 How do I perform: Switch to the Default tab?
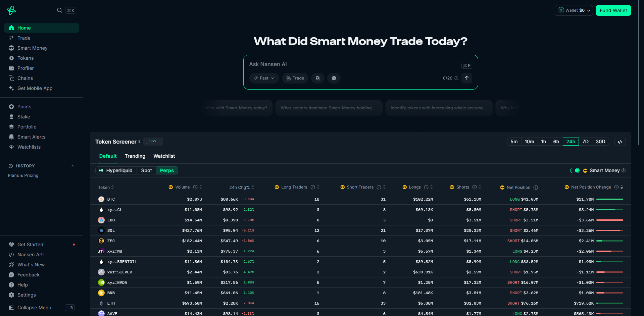click(x=108, y=156)
